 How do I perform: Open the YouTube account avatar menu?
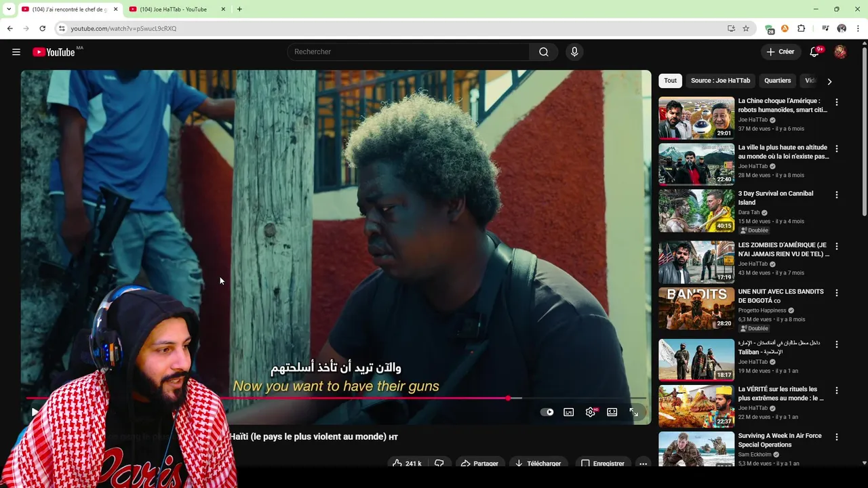point(840,52)
